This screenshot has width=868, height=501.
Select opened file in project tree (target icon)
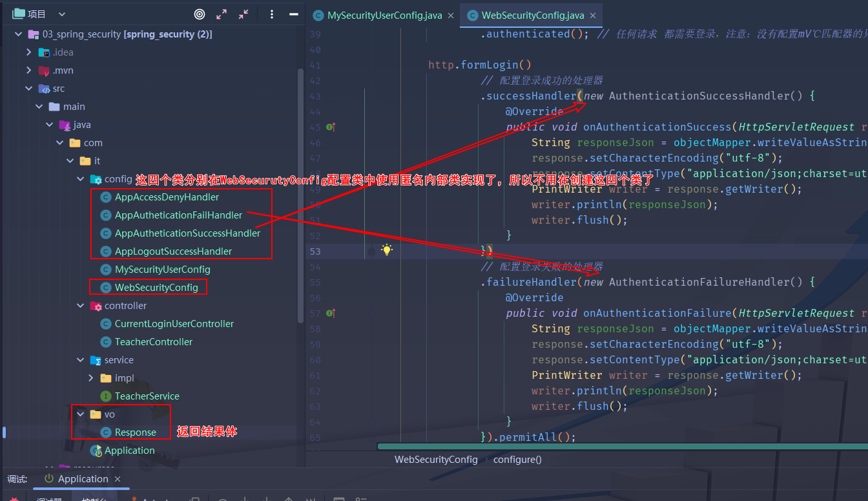click(200, 14)
